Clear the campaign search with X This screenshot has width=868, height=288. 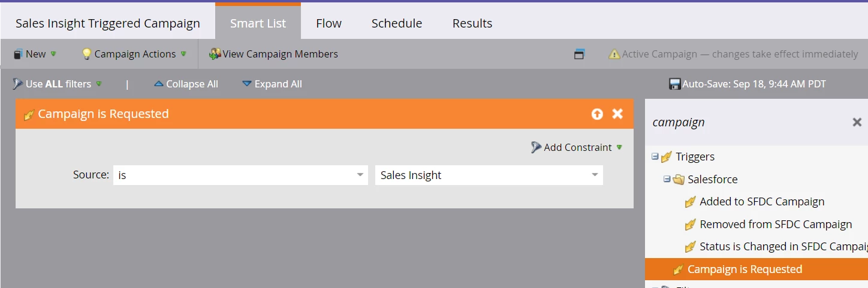[857, 122]
